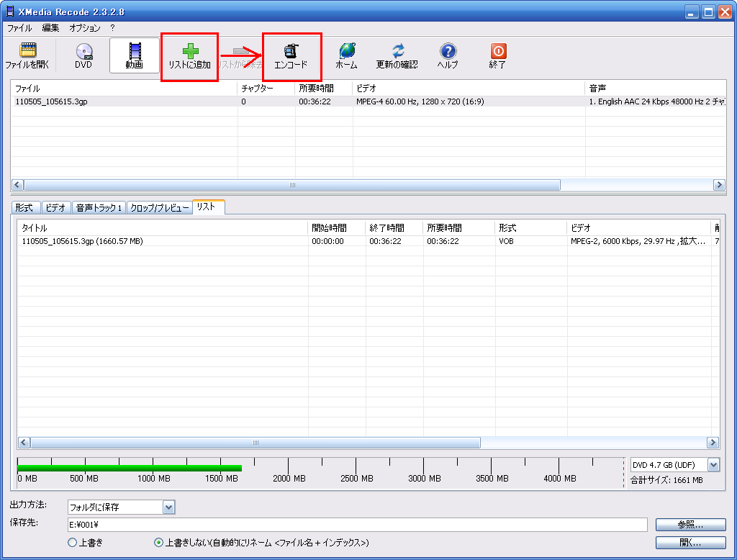The width and height of the screenshot is (737, 560).
Task: Click the green size usage bar
Action: click(130, 468)
